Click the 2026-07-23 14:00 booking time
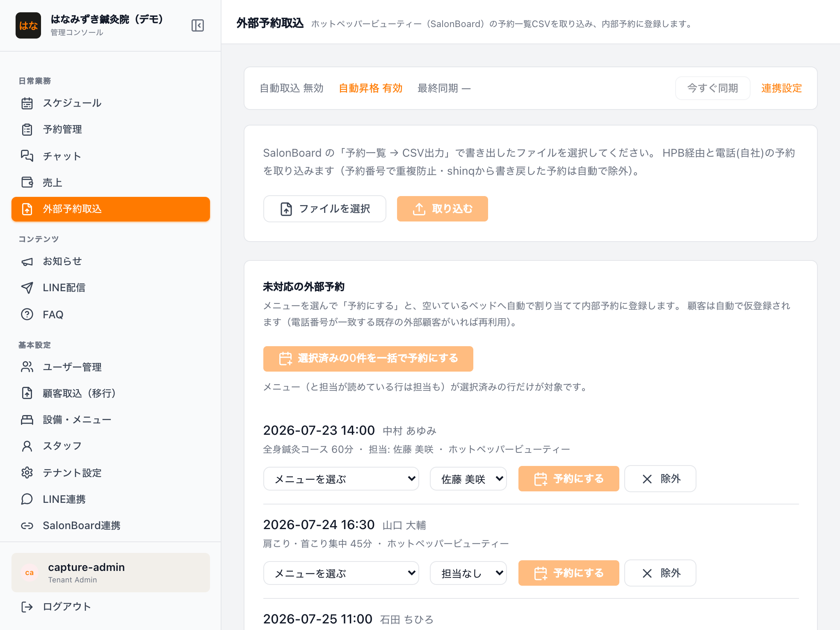Screen dimensions: 840x630 [319, 430]
